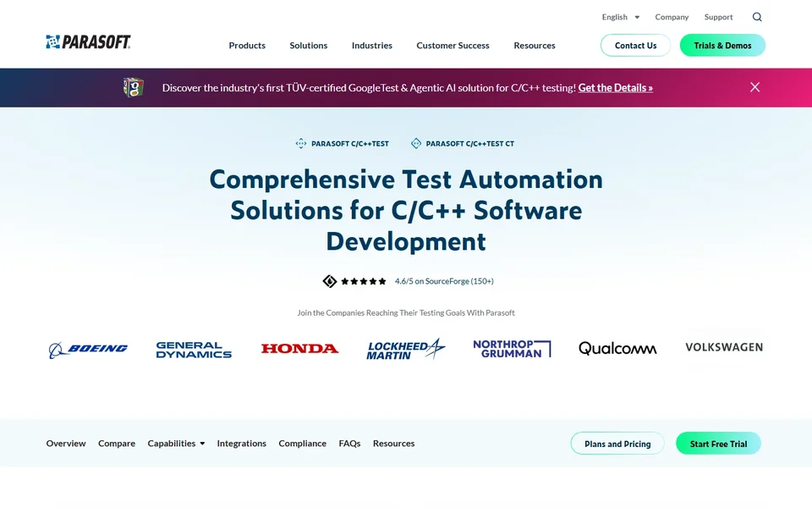Go to the Compare section tab
Viewport: 812px width, 508px height.
[117, 444]
